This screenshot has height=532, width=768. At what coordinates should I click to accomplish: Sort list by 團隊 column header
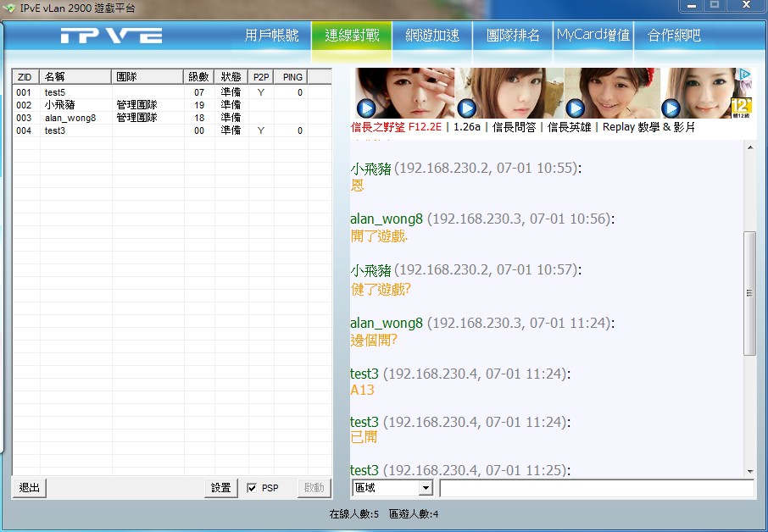click(147, 77)
